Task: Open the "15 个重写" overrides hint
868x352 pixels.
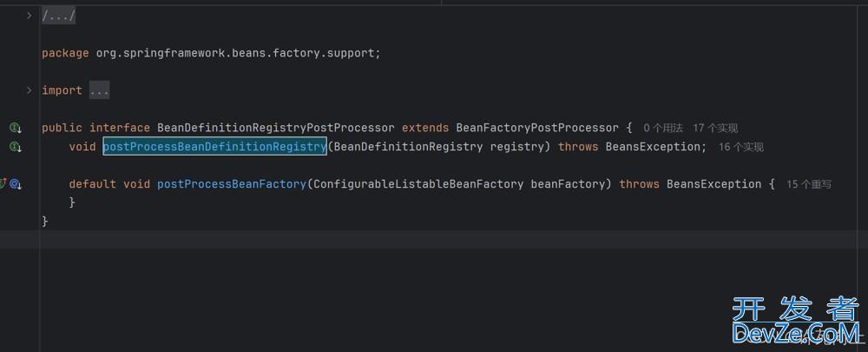Action: 809,185
